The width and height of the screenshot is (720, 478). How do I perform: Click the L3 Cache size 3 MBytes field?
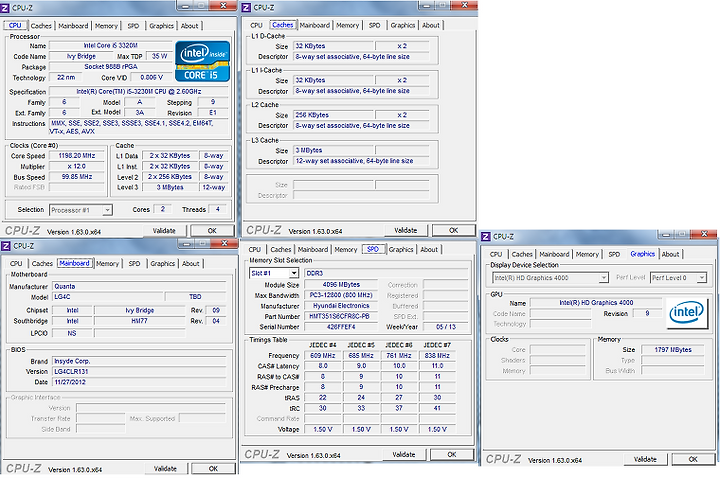coord(333,150)
